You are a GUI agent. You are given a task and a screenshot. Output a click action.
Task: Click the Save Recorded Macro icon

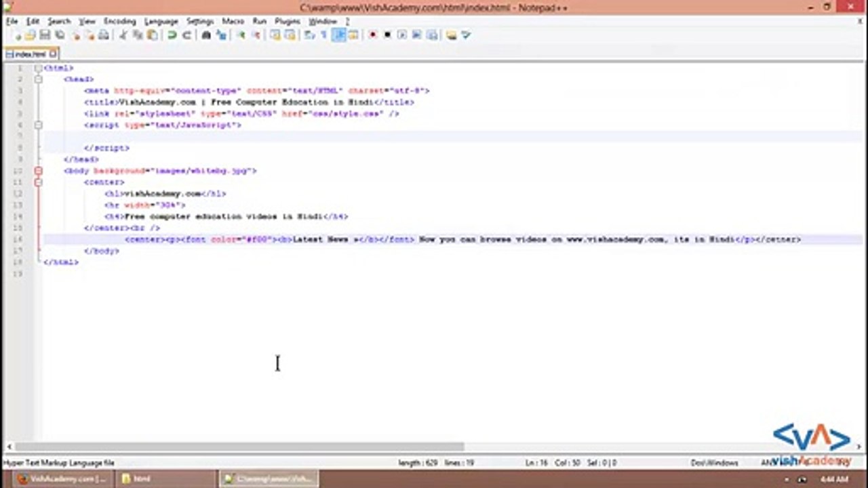(x=432, y=35)
